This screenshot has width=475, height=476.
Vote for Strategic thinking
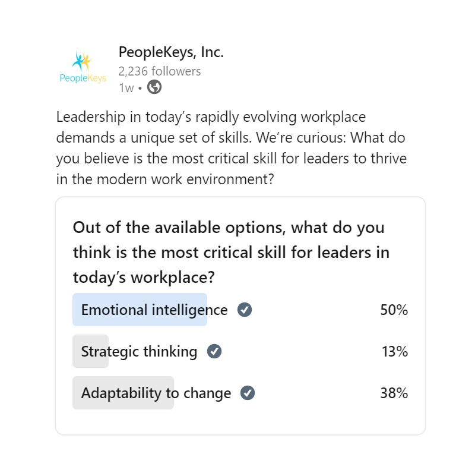pos(140,351)
